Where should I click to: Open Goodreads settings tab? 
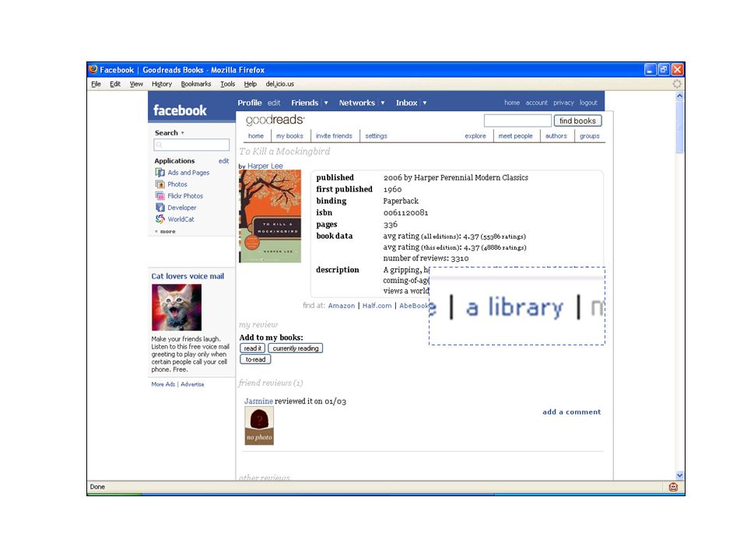point(376,135)
